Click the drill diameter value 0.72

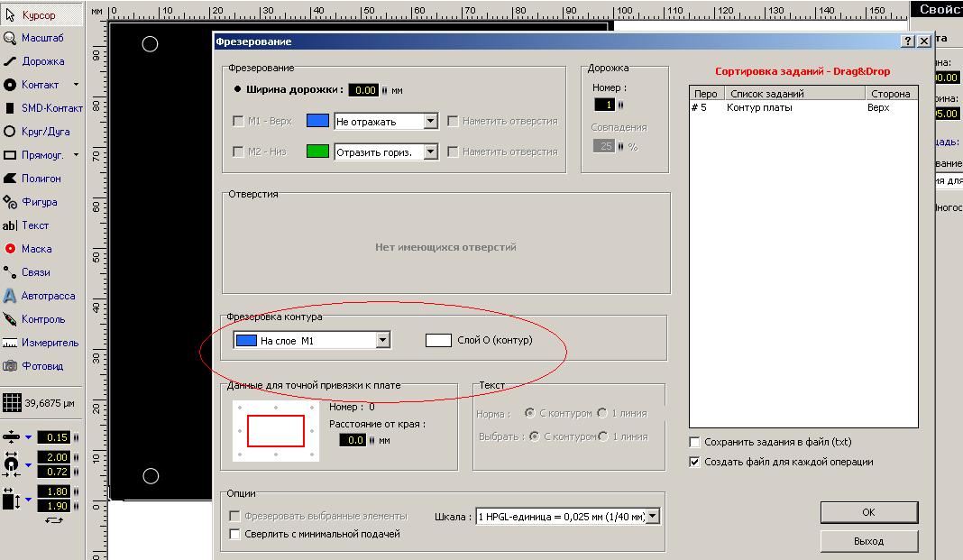tap(55, 472)
